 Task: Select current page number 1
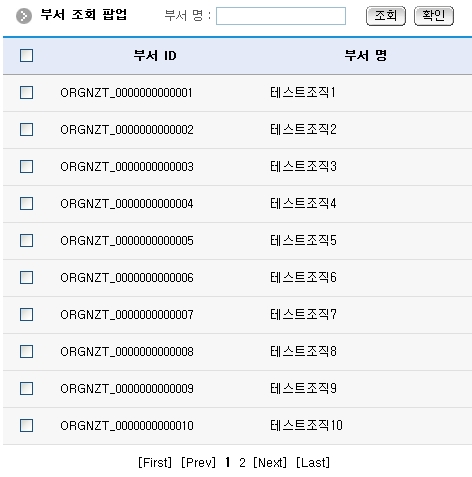point(228,462)
